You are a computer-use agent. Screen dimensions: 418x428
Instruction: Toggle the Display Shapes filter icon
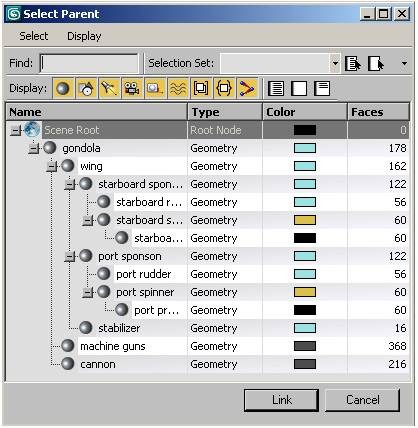86,89
